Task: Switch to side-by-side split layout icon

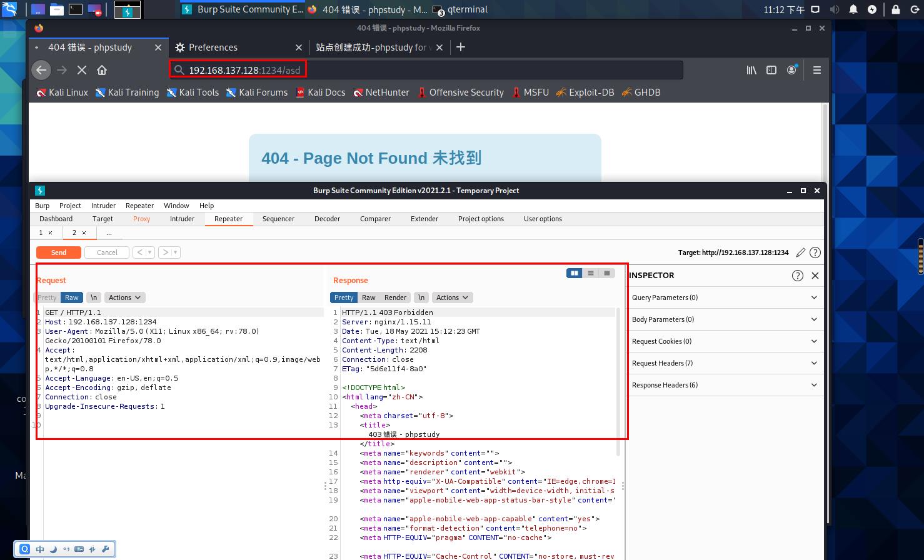Action: [574, 273]
